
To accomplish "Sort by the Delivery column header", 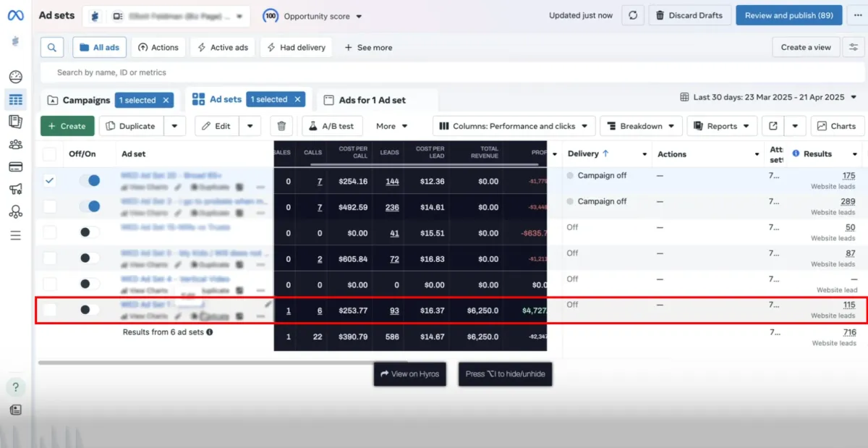I will coord(588,153).
